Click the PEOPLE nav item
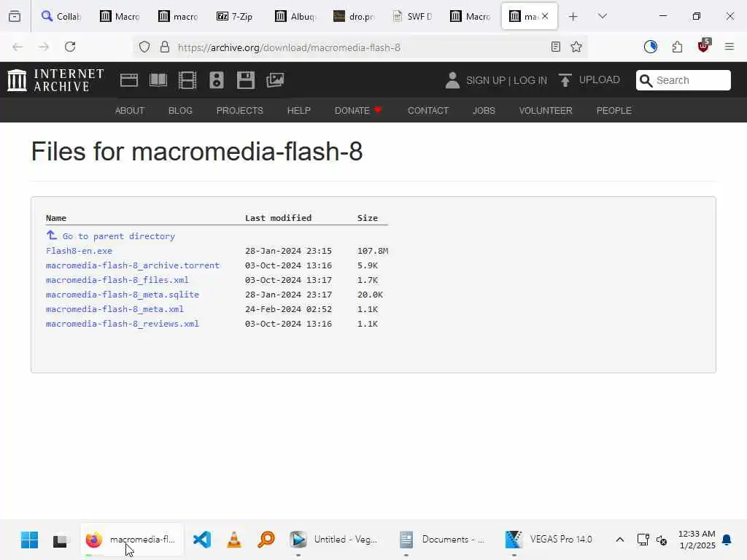The image size is (747, 560). [614, 111]
